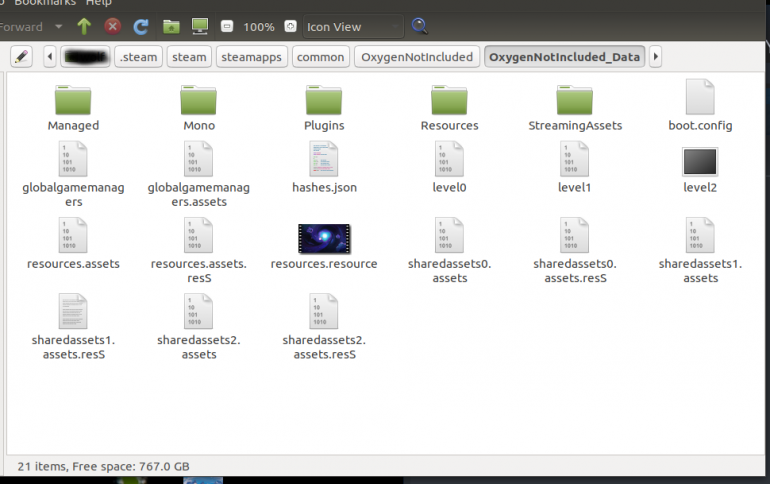Select the level1 file
The image size is (770, 484).
click(575, 167)
